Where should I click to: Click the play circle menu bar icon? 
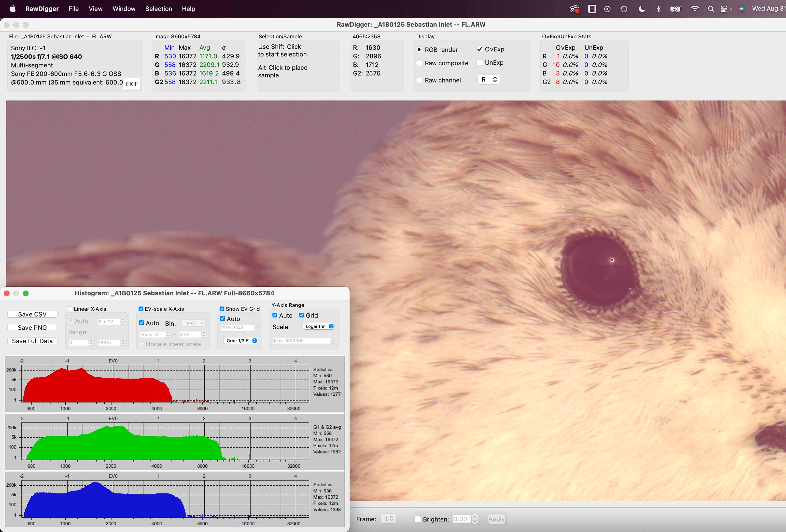607,9
